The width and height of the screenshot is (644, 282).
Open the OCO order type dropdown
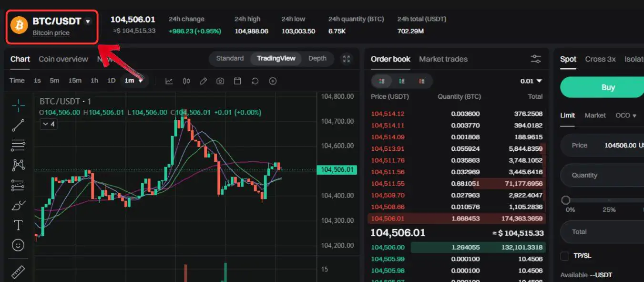tap(626, 115)
